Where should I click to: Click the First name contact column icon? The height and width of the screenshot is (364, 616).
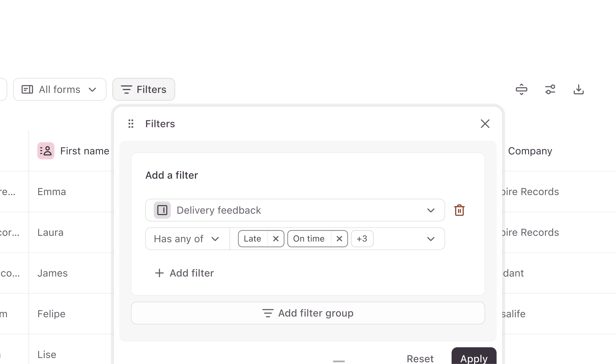tap(46, 151)
